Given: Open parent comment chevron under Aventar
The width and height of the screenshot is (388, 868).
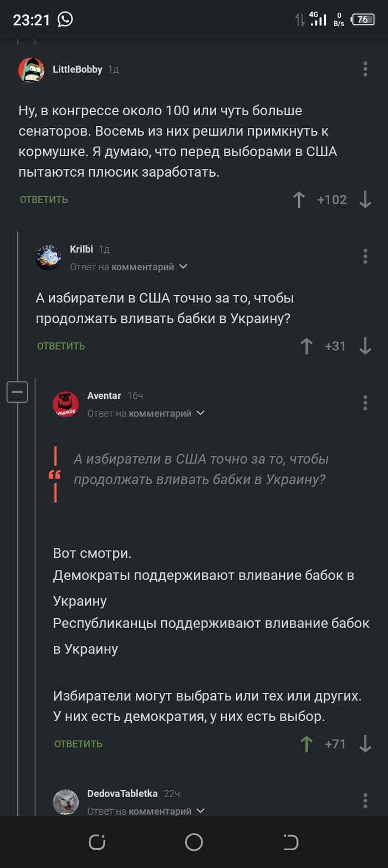Looking at the screenshot, I should click(201, 413).
